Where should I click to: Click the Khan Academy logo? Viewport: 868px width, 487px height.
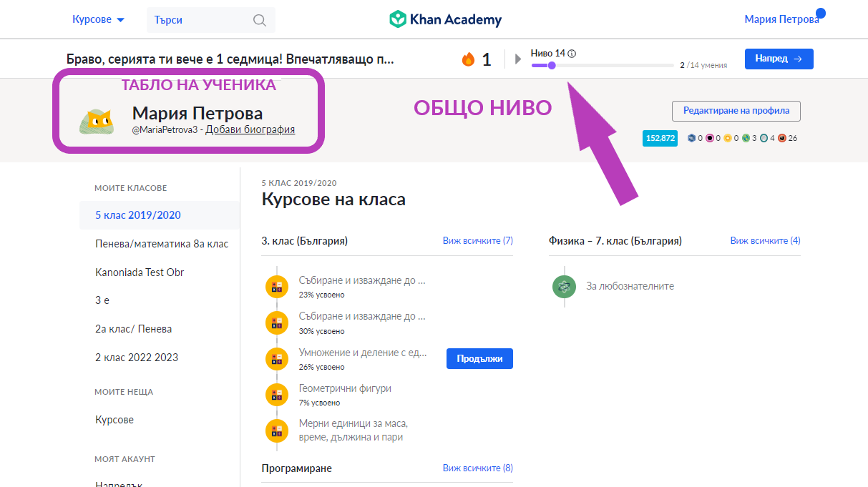click(x=445, y=19)
